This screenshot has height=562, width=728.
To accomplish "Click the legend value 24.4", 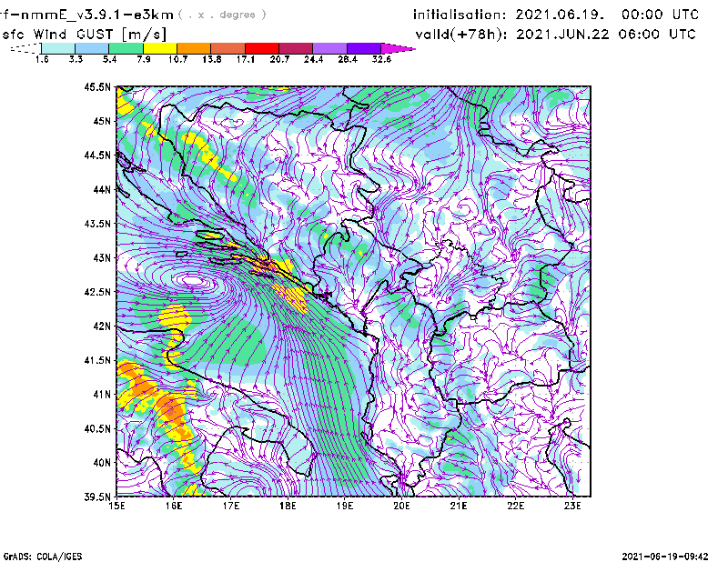I will point(313,59).
